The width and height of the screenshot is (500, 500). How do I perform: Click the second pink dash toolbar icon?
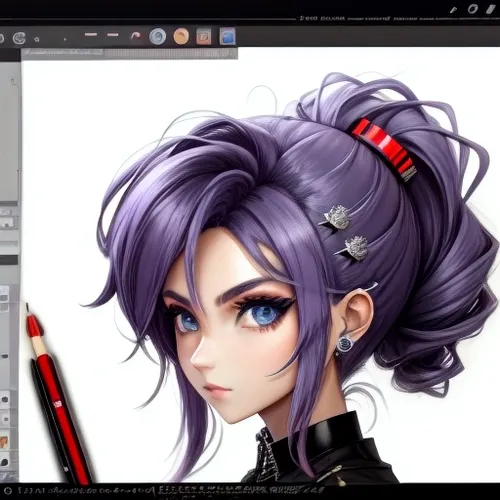coord(113,35)
